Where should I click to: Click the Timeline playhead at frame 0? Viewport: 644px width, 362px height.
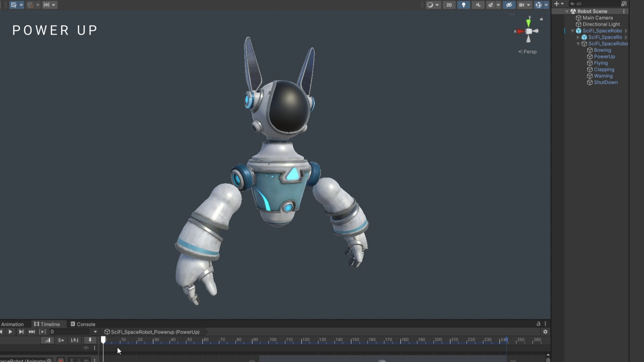(103, 340)
